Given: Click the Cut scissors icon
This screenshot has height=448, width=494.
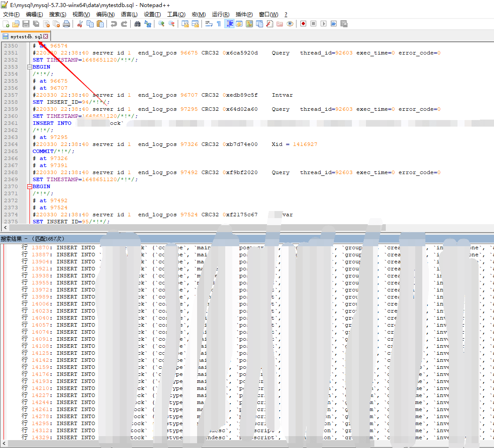Looking at the screenshot, I should coord(80,24).
